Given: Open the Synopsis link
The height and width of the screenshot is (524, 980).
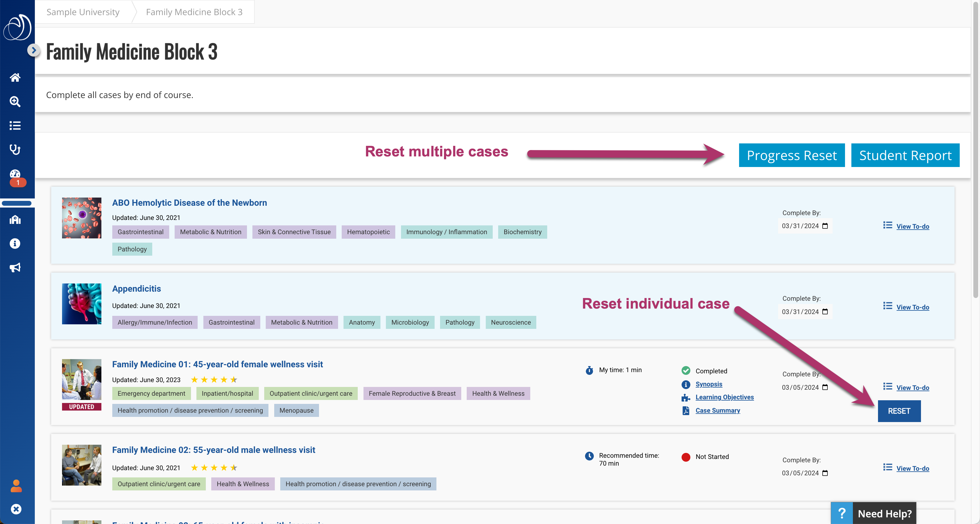Looking at the screenshot, I should pos(709,384).
